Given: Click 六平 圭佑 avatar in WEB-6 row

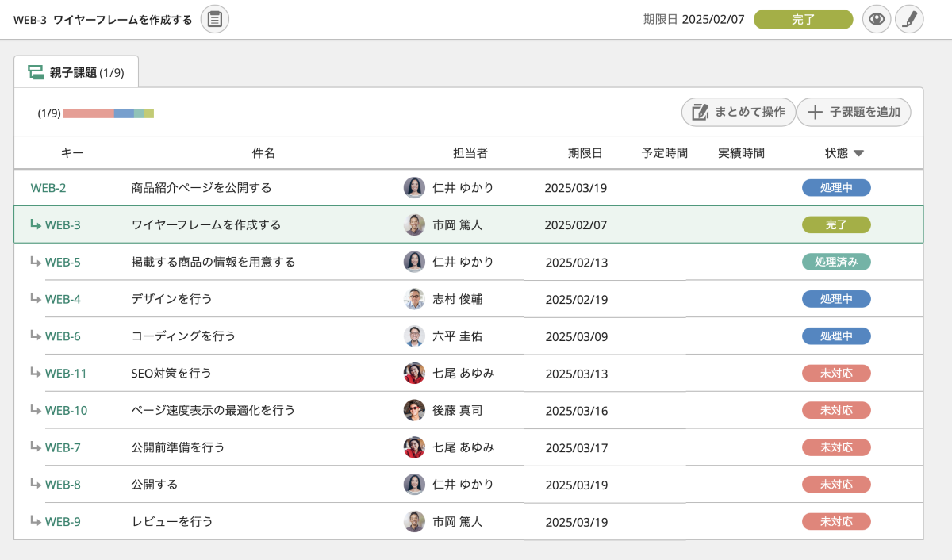Looking at the screenshot, I should click(x=414, y=336).
